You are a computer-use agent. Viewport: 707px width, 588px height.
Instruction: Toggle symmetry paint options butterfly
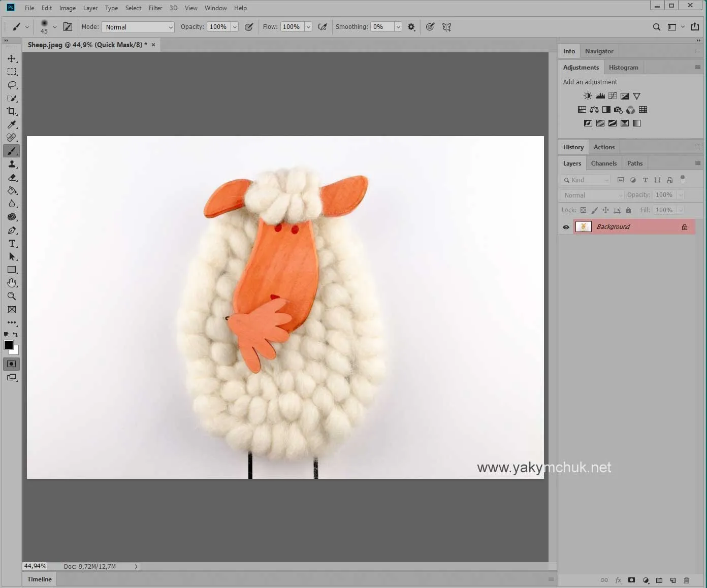click(x=446, y=27)
